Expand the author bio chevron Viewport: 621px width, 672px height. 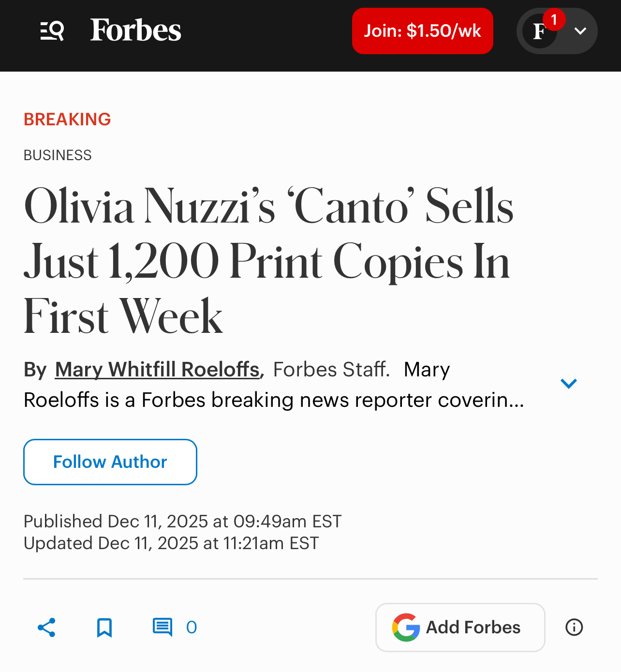[569, 384]
